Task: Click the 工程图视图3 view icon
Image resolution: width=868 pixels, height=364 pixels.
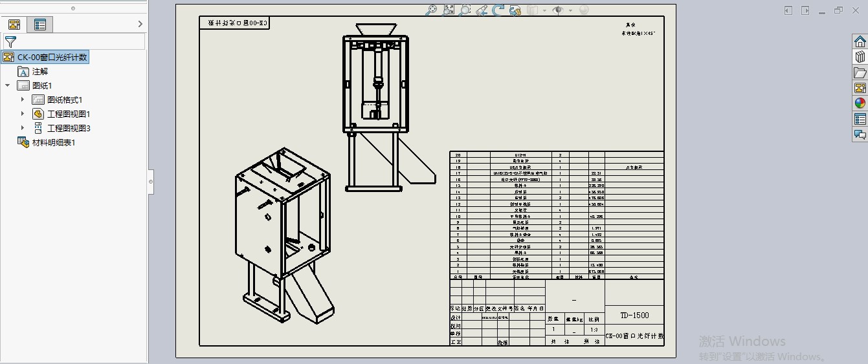Action: (38, 128)
